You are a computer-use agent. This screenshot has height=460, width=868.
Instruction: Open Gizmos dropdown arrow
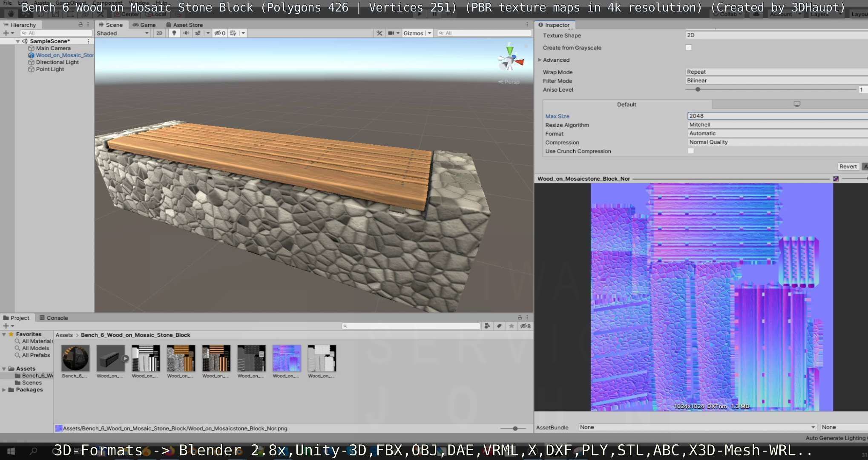tap(429, 33)
